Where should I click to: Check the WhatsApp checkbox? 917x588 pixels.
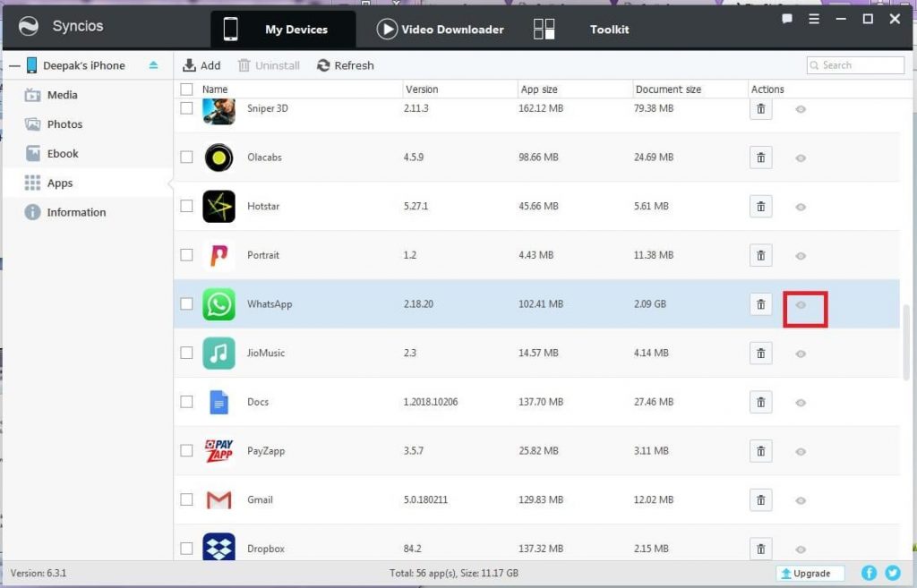point(186,304)
